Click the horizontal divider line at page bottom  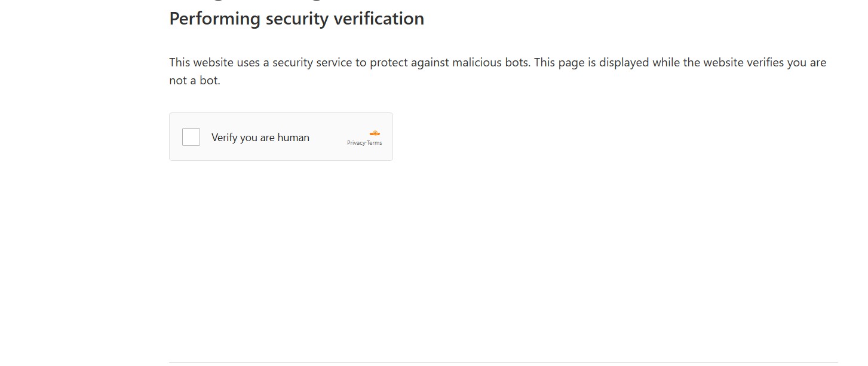click(504, 362)
